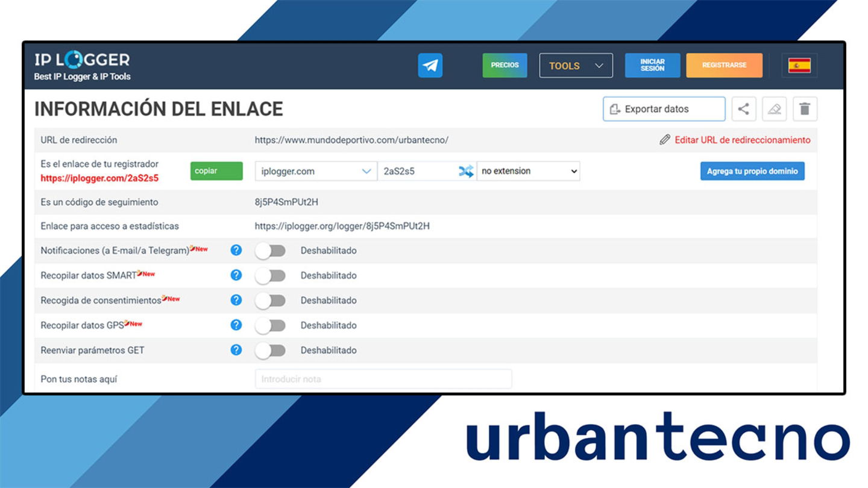Click the Introducir nota field
The height and width of the screenshot is (488, 868).
tap(383, 379)
